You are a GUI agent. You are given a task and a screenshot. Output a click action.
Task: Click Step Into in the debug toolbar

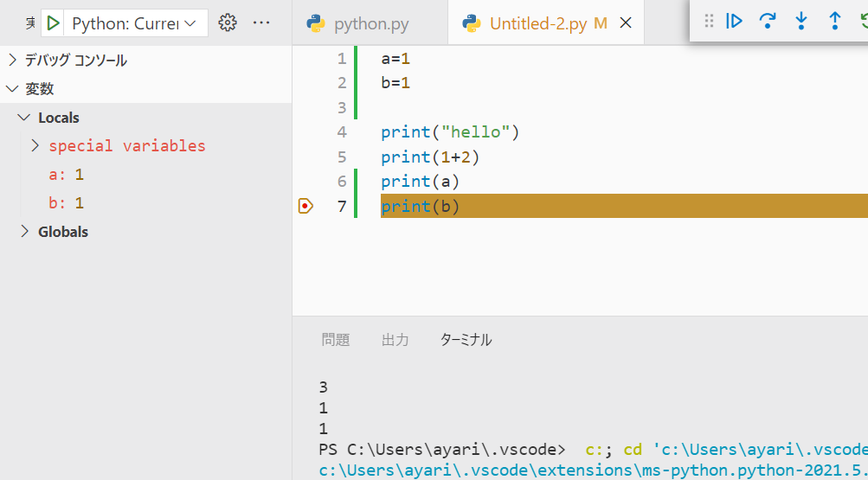801,21
